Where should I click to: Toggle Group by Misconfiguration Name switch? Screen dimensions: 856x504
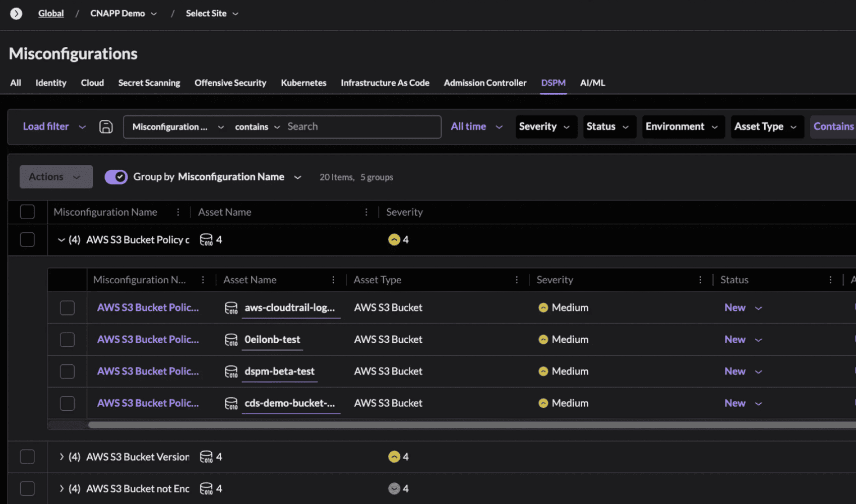tap(116, 177)
